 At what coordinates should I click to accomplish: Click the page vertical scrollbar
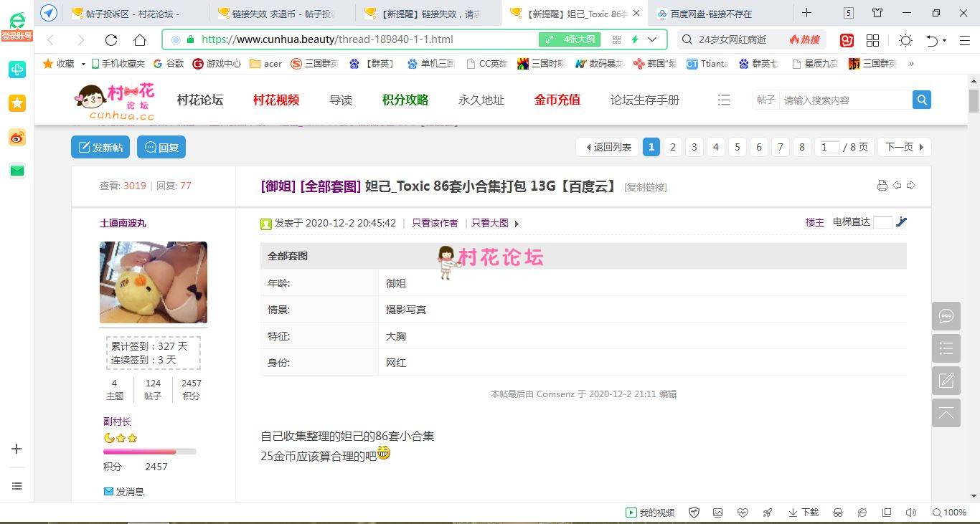click(x=974, y=101)
